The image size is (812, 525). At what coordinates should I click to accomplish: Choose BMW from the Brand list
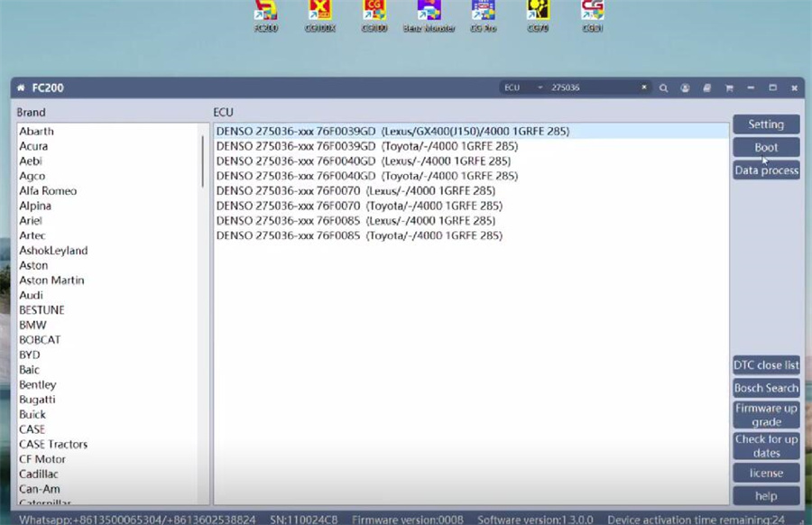point(32,325)
